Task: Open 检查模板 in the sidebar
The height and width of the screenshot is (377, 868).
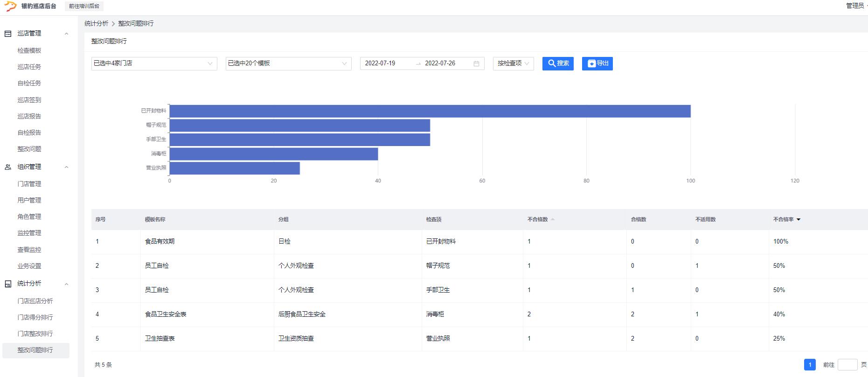Action: [29, 50]
